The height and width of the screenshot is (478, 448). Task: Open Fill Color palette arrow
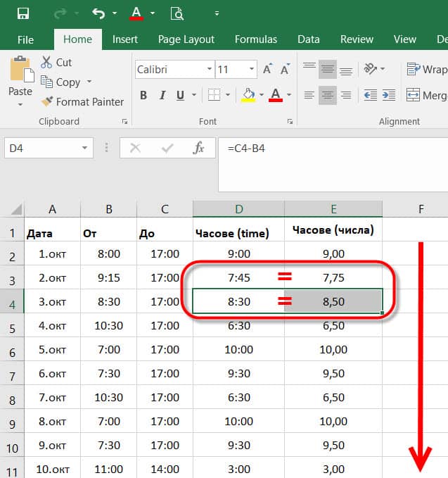tap(262, 95)
